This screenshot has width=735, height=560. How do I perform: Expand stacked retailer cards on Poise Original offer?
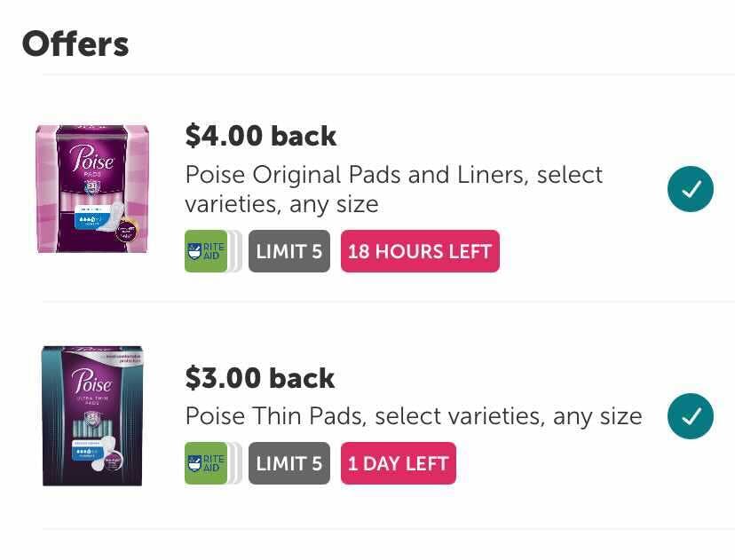(235, 251)
